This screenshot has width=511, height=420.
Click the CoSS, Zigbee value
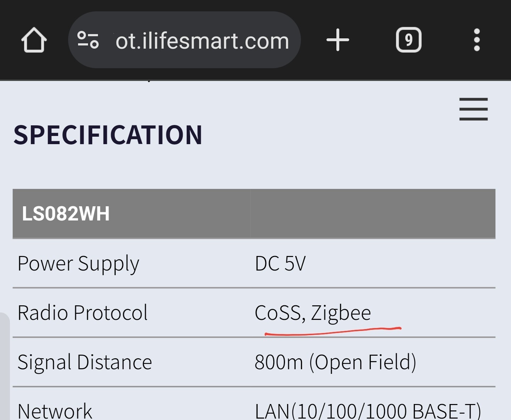pyautogui.click(x=313, y=313)
